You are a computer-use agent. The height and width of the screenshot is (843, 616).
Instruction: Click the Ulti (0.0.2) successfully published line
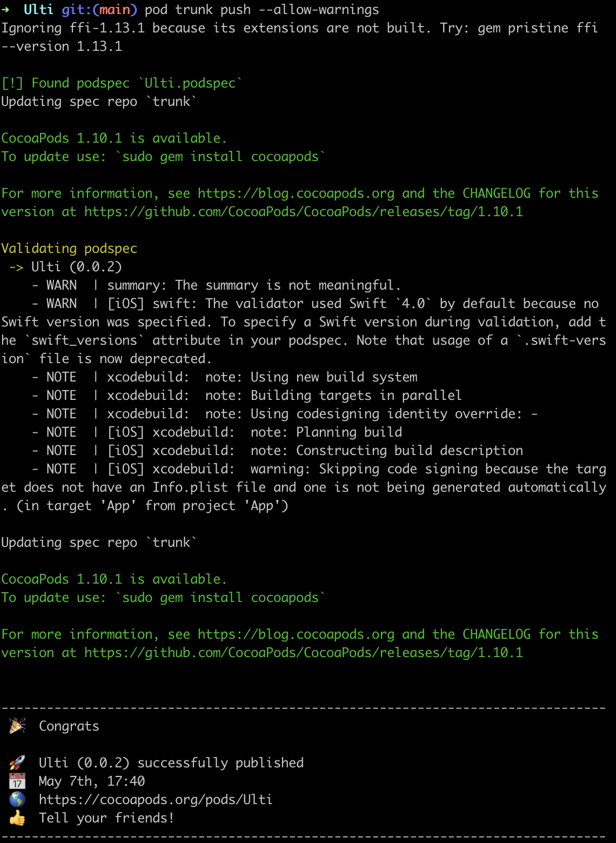[171, 762]
